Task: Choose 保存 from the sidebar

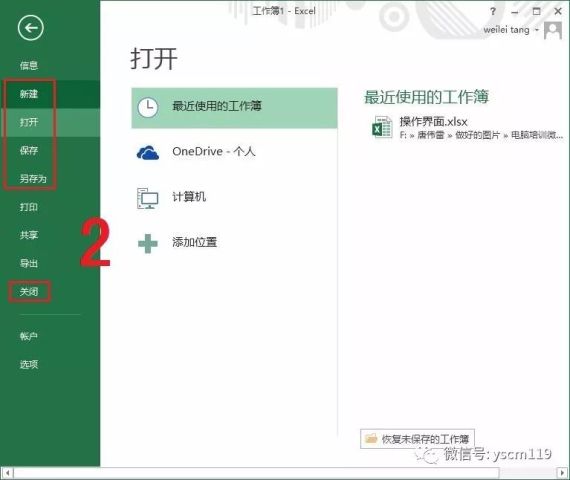Action: (x=29, y=150)
